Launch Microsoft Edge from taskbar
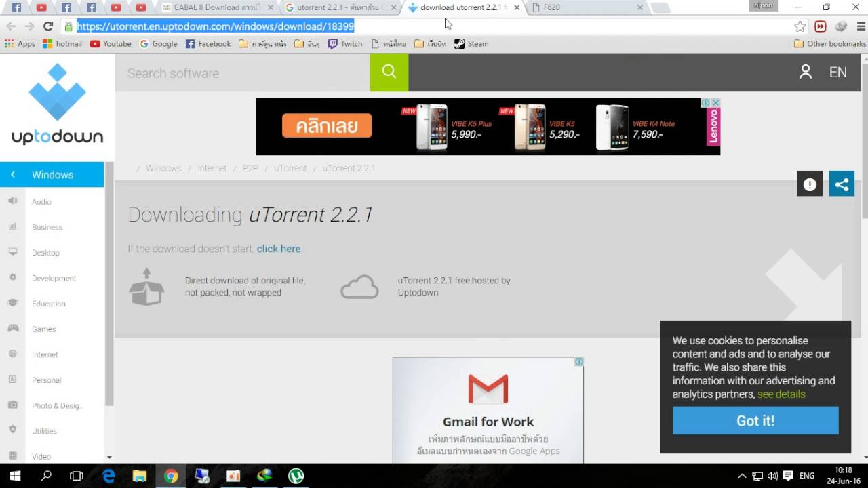This screenshot has width=868, height=488. tap(108, 476)
